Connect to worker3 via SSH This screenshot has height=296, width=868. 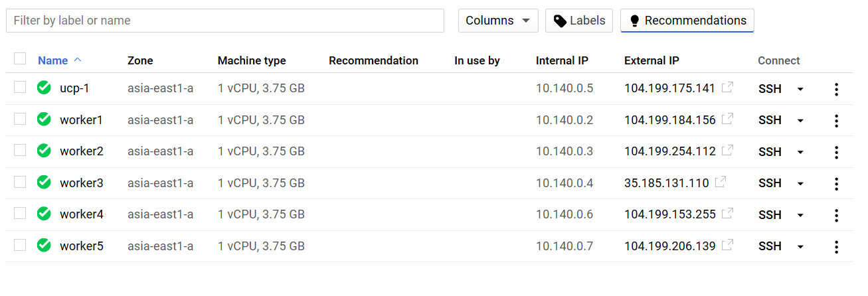770,183
